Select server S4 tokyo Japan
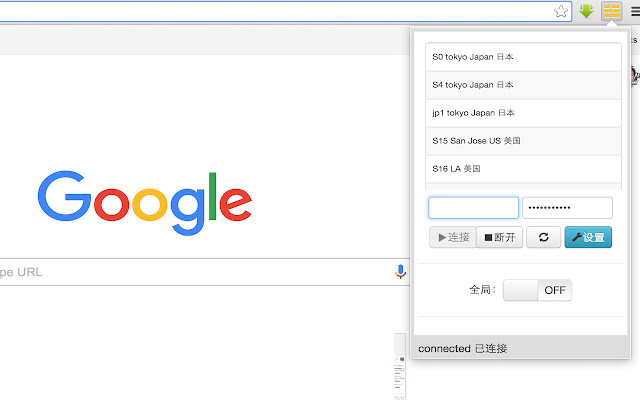 coord(523,85)
